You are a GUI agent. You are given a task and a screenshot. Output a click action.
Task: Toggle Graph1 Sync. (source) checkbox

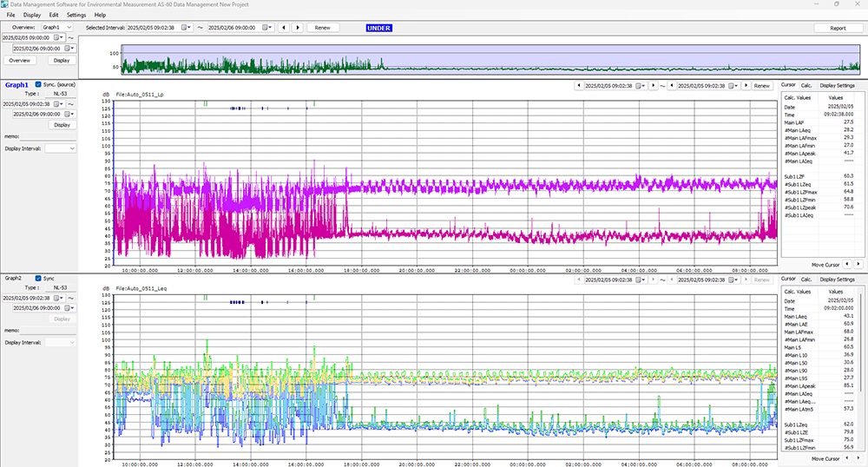point(38,85)
